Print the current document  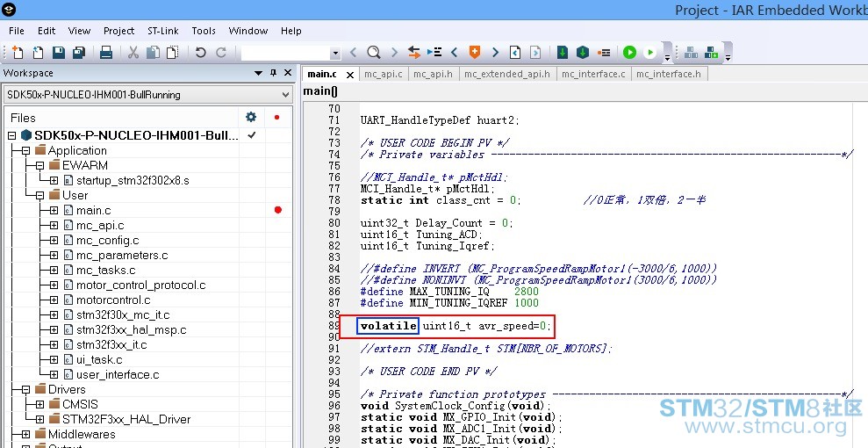click(105, 53)
